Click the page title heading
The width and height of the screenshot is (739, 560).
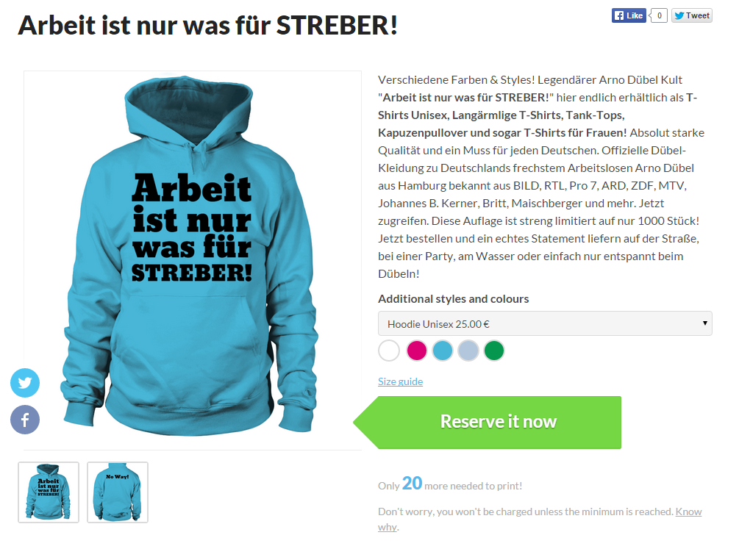click(x=208, y=26)
